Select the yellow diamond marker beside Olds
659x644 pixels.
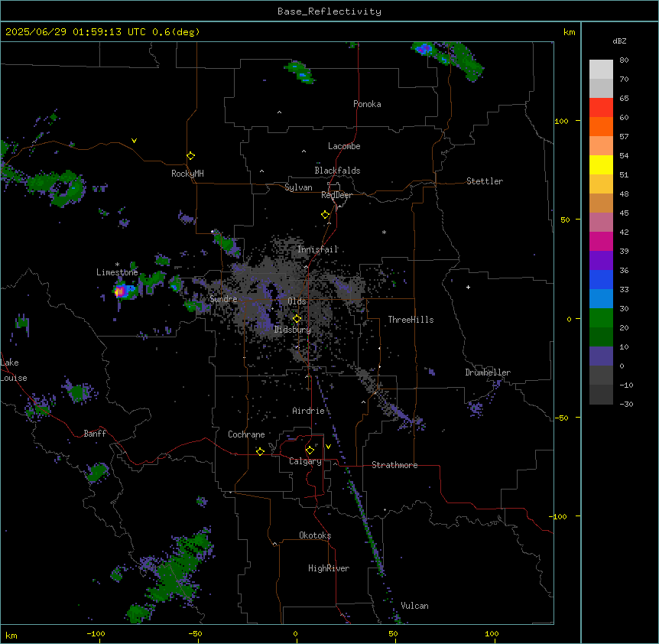click(297, 319)
